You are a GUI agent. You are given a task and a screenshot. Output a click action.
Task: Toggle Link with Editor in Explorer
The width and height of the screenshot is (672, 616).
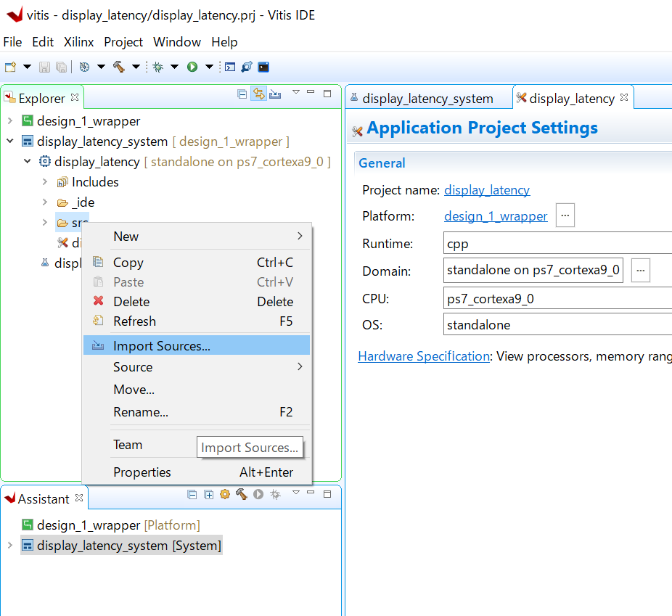click(259, 94)
